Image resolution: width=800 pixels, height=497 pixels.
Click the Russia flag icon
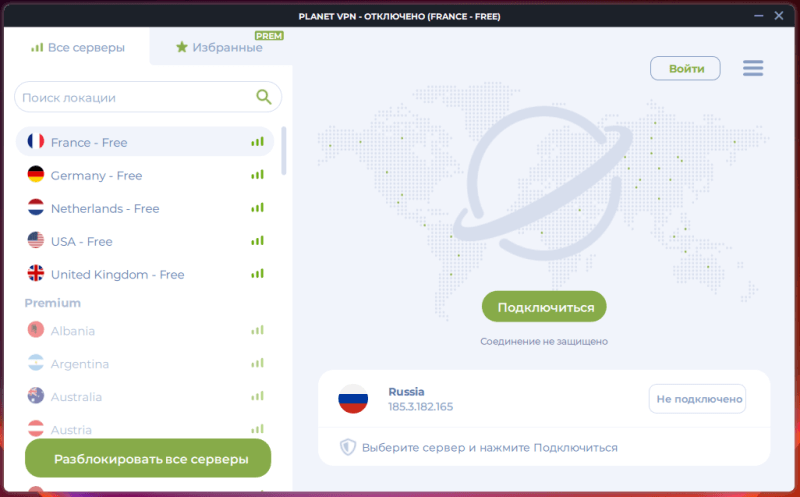(x=353, y=399)
